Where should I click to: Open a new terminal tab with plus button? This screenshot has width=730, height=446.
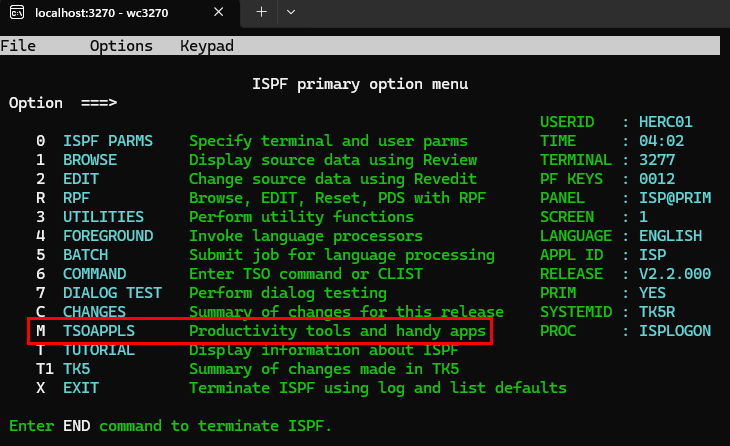coord(262,12)
